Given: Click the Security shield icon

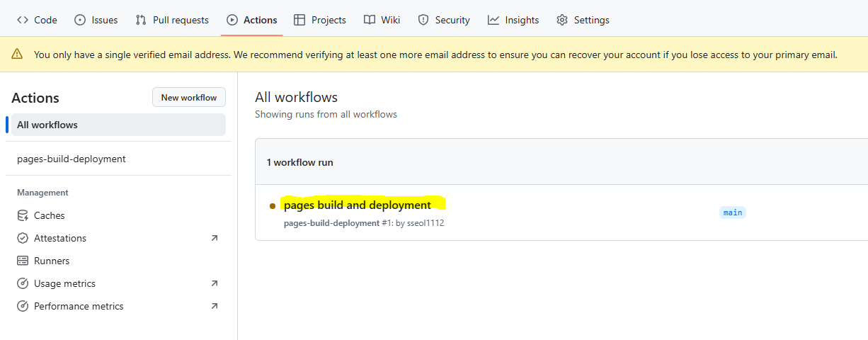Looking at the screenshot, I should [423, 20].
